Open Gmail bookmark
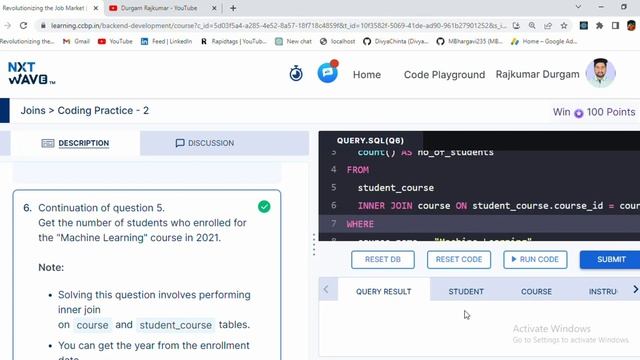This screenshot has height=360, width=640. click(76, 41)
